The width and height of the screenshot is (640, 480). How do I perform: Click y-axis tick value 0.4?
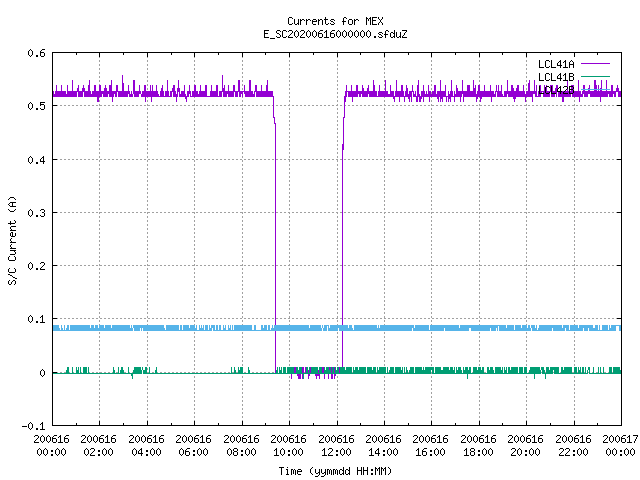pos(36,160)
